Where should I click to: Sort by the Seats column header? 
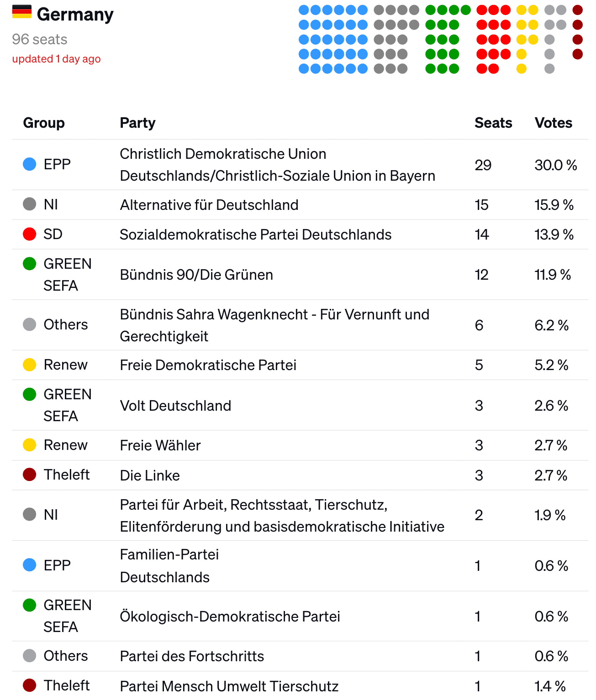(x=493, y=123)
